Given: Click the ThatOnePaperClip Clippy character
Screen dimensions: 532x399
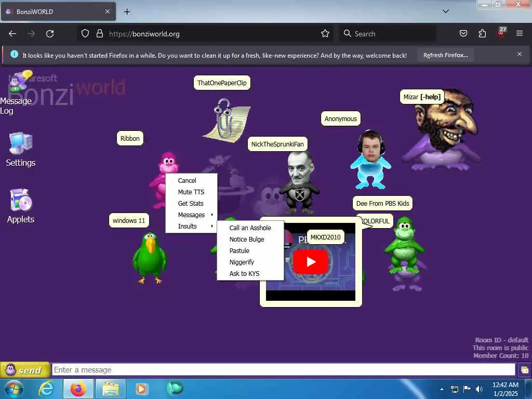Looking at the screenshot, I should pyautogui.click(x=227, y=119).
